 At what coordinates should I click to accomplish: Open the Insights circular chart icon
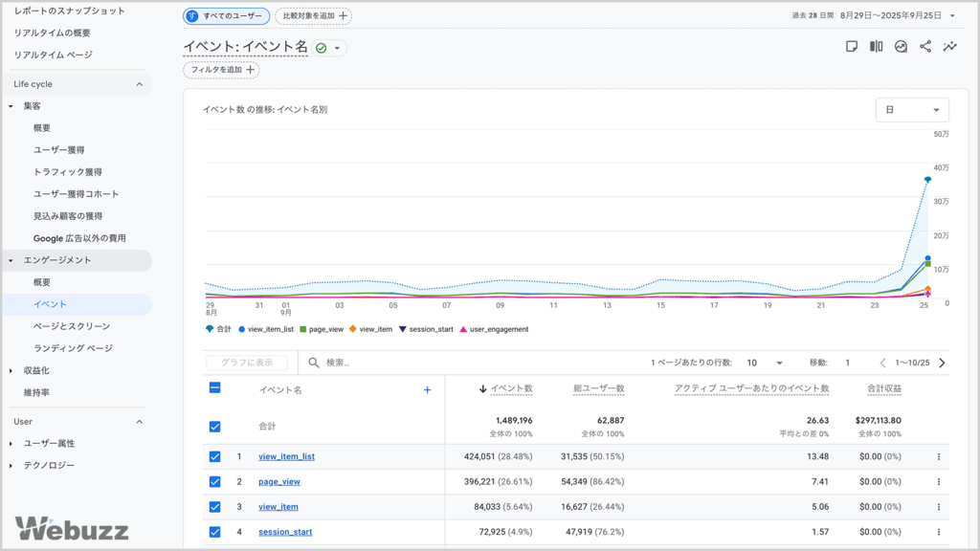point(901,46)
